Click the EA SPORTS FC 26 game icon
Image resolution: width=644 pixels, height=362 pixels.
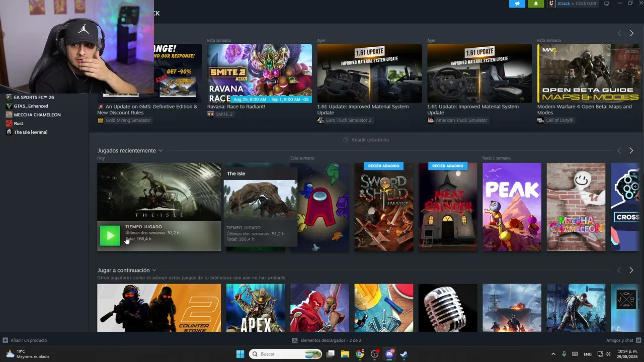tap(9, 97)
